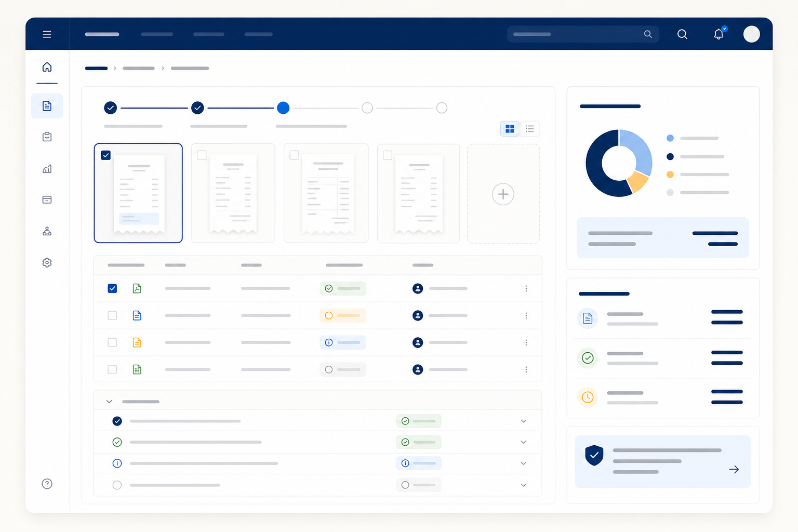The height and width of the screenshot is (532, 798).
Task: Open the fourth top navigation item
Action: (x=258, y=34)
